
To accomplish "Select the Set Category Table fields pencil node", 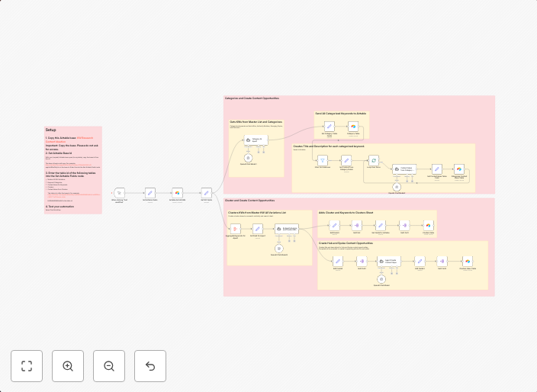I will point(329,127).
